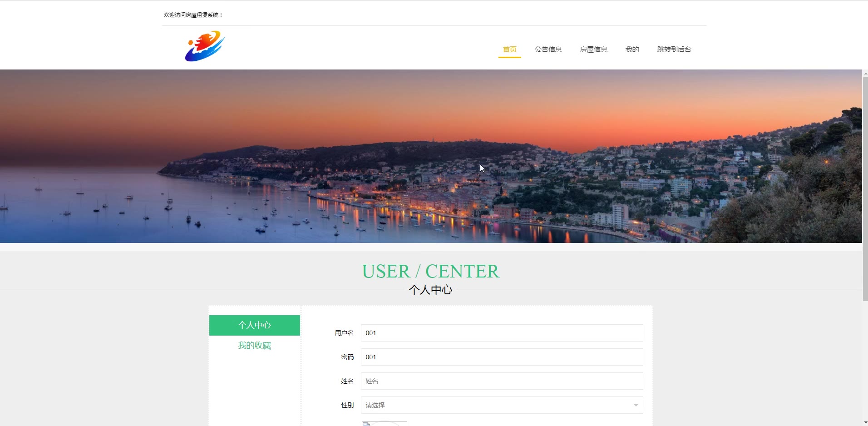The width and height of the screenshot is (868, 426).
Task: Select 个人中心 in the sidebar
Action: click(255, 325)
